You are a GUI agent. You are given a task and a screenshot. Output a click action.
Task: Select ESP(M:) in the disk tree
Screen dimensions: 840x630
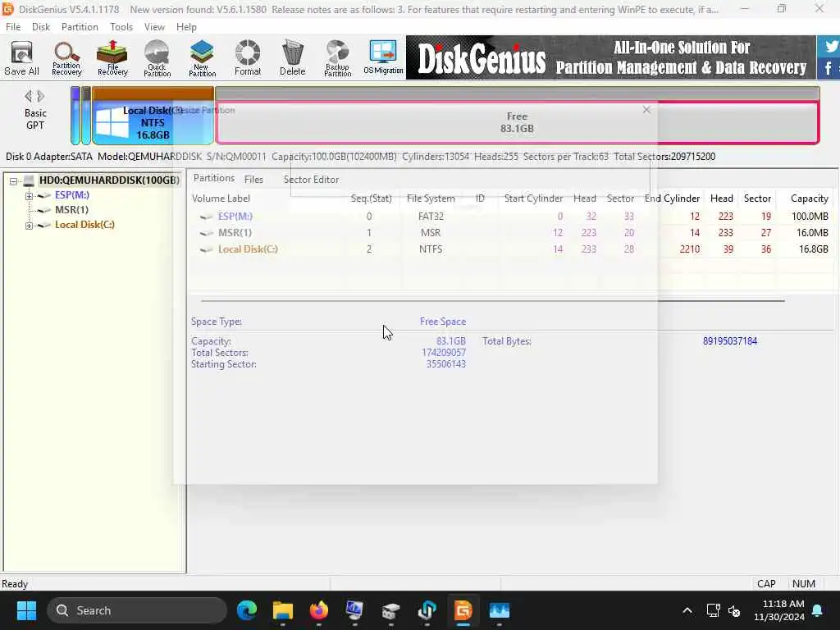(72, 195)
